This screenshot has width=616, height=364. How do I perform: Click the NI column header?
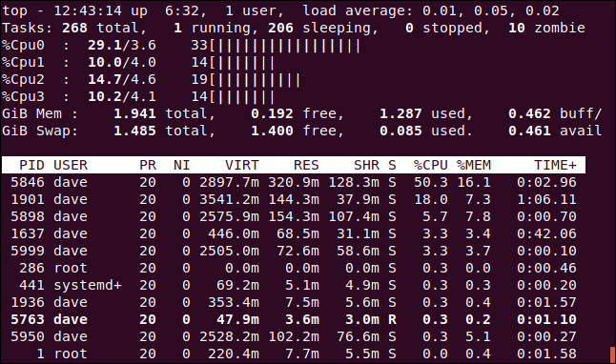(182, 165)
